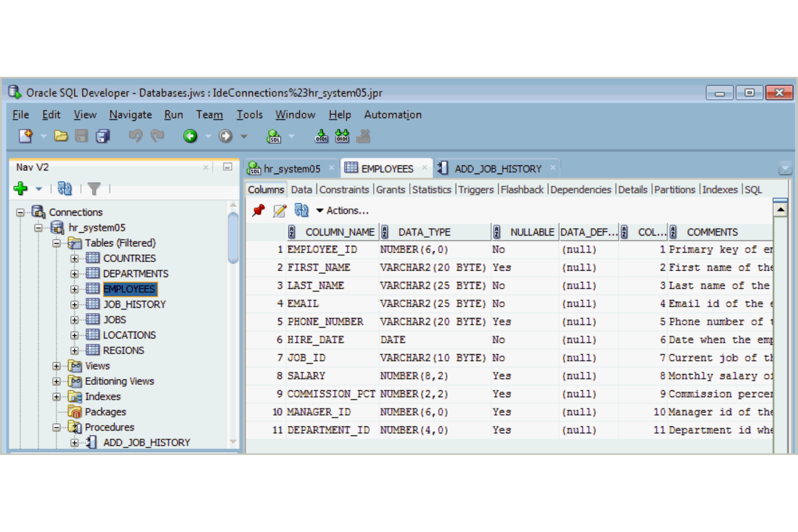Screen dimensions: 798x532
Task: Undo the last action
Action: click(x=136, y=136)
